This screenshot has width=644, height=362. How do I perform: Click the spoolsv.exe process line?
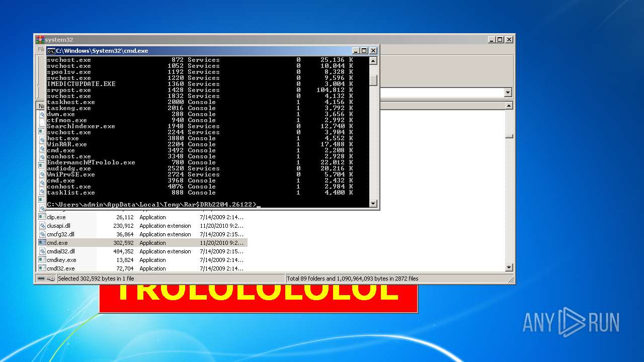point(200,72)
